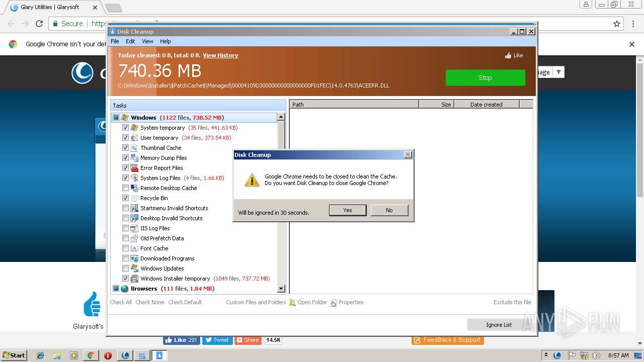644x362 pixels.
Task: Click the Downloaded Programs icon
Action: [134, 258]
